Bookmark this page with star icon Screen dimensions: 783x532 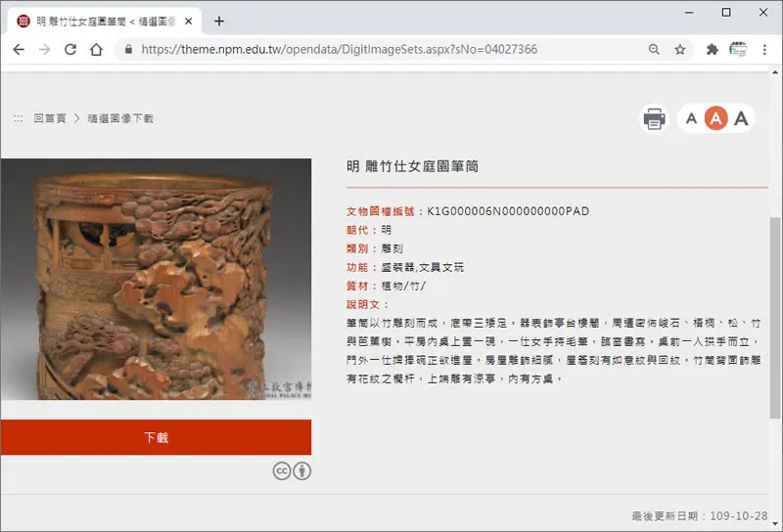[x=679, y=50]
